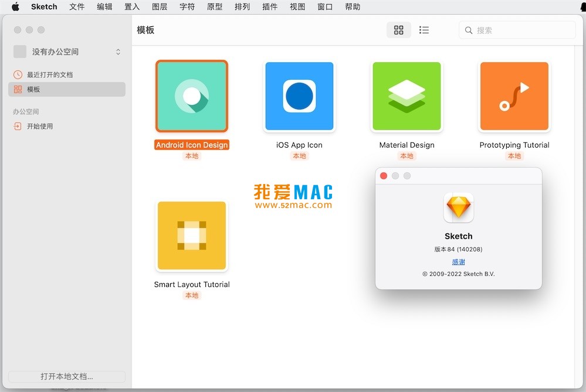The width and height of the screenshot is (586, 392).
Task: Click the 感谢 link in About window
Action: tap(458, 261)
